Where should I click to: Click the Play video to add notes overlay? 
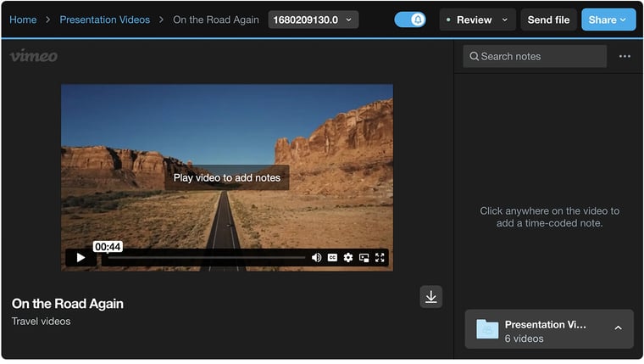click(226, 178)
